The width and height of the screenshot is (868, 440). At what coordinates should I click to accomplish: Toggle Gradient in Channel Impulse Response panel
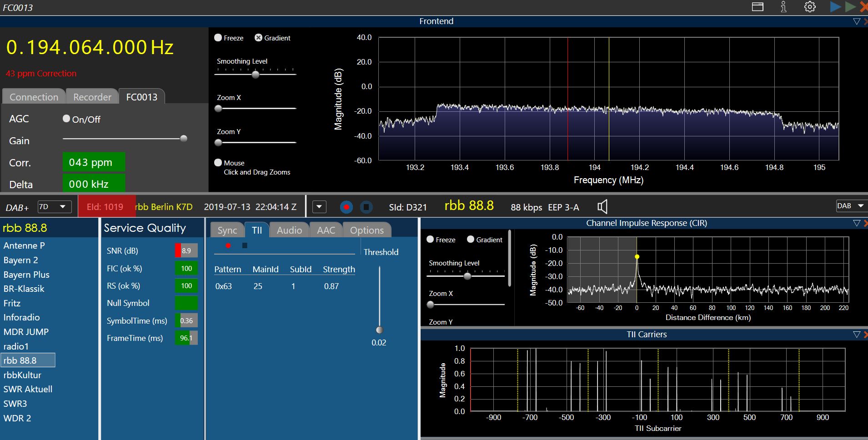(x=471, y=240)
